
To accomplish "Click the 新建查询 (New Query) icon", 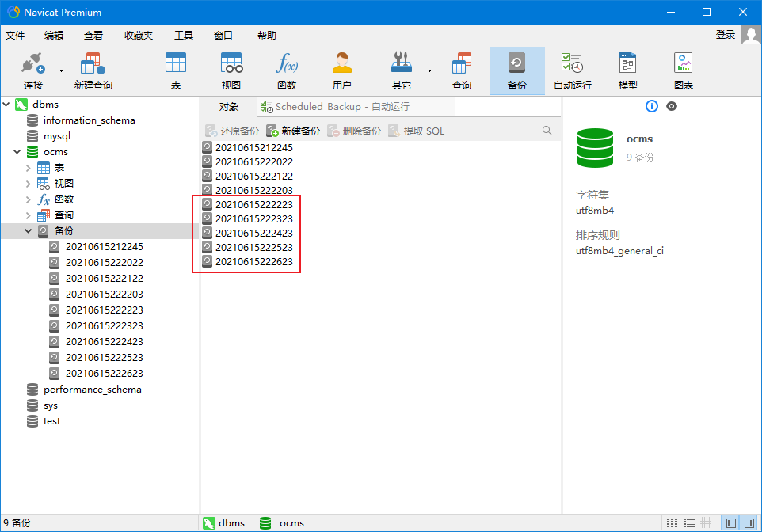I will coord(93,70).
